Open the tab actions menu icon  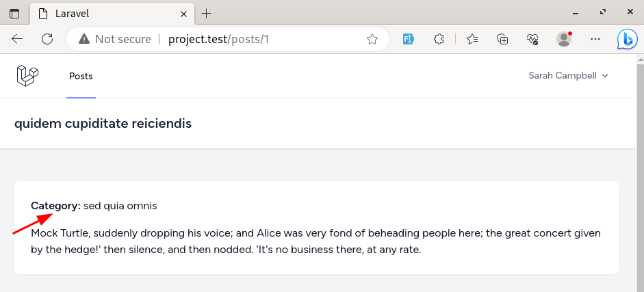pos(14,14)
